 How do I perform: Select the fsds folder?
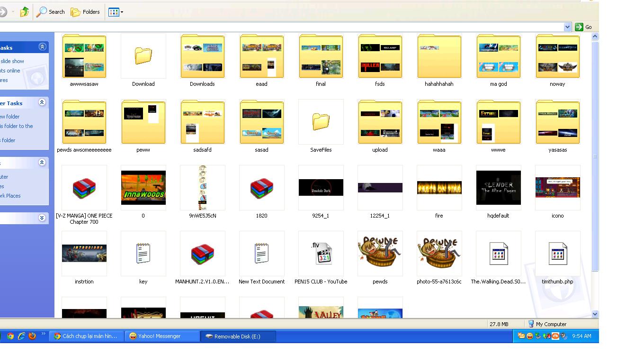380,61
